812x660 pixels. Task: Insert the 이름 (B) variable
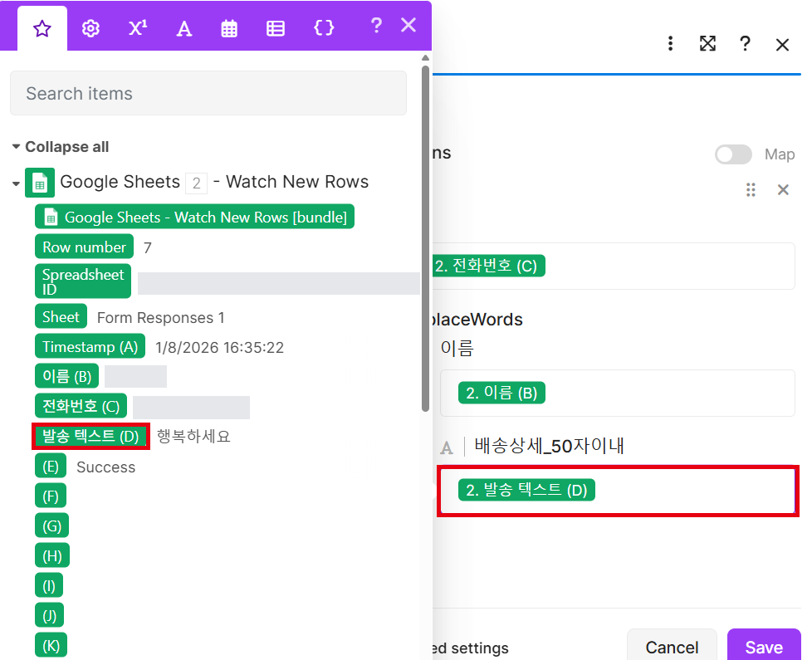[x=66, y=376]
